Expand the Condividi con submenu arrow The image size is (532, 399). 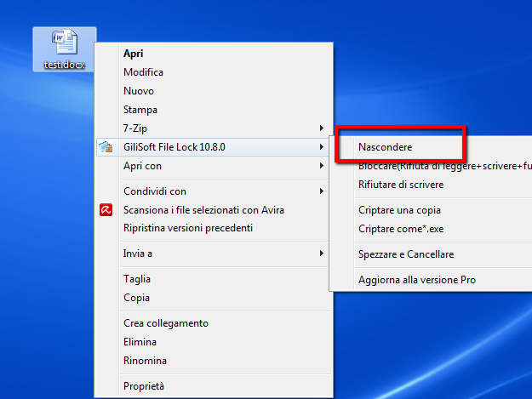[x=321, y=191]
